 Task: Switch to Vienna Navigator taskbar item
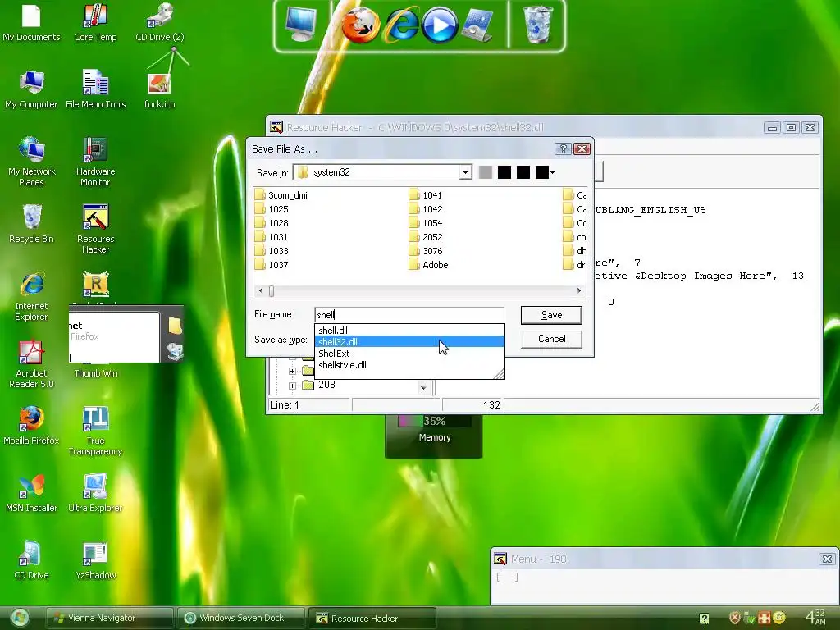click(109, 619)
